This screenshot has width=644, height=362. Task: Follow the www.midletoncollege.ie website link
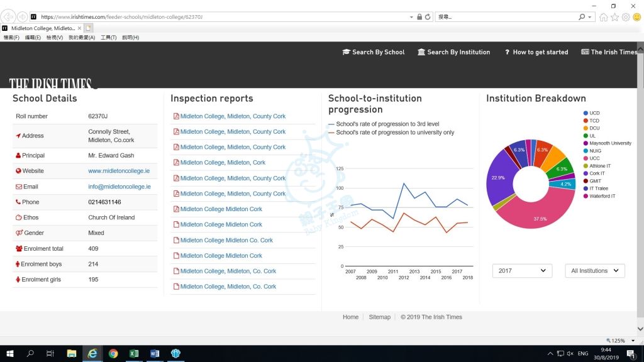point(119,171)
